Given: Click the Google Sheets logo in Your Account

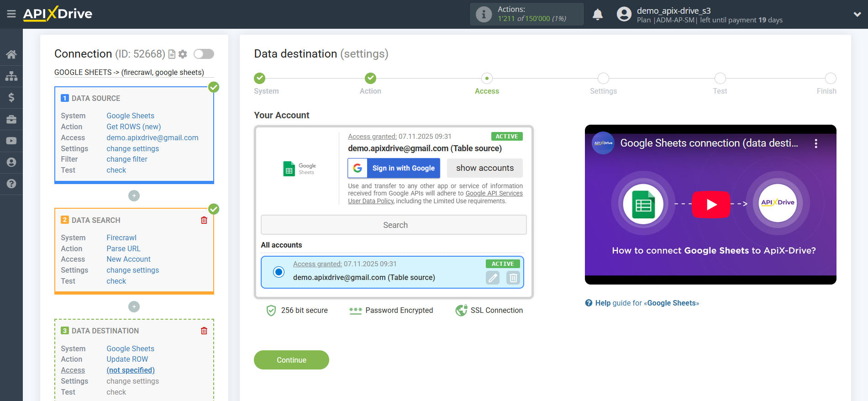Looking at the screenshot, I should (x=299, y=169).
